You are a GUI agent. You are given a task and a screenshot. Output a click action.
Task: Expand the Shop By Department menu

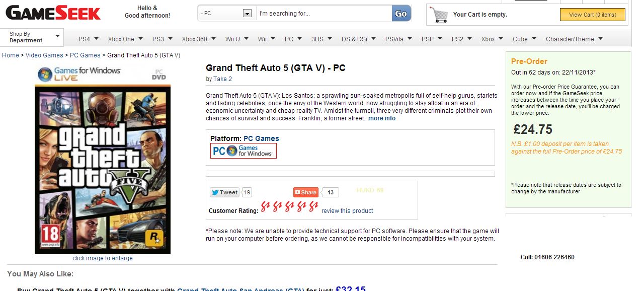32,37
